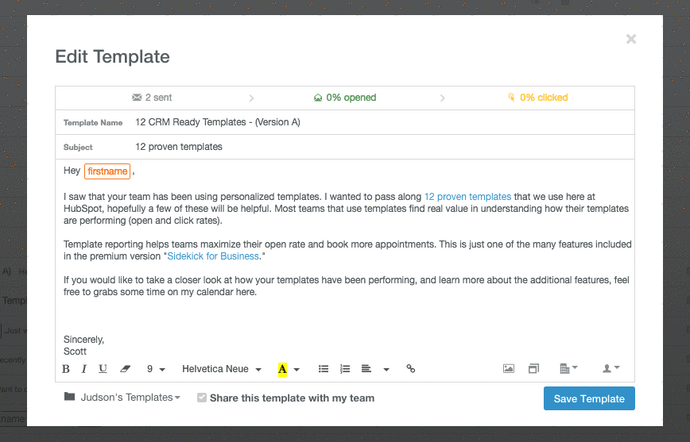Open the Helvetica Neue font dropdown

point(222,369)
